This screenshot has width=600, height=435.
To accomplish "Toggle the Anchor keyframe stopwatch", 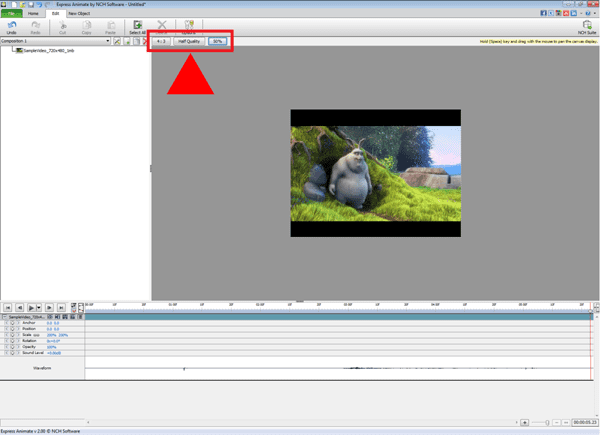I will 12,323.
